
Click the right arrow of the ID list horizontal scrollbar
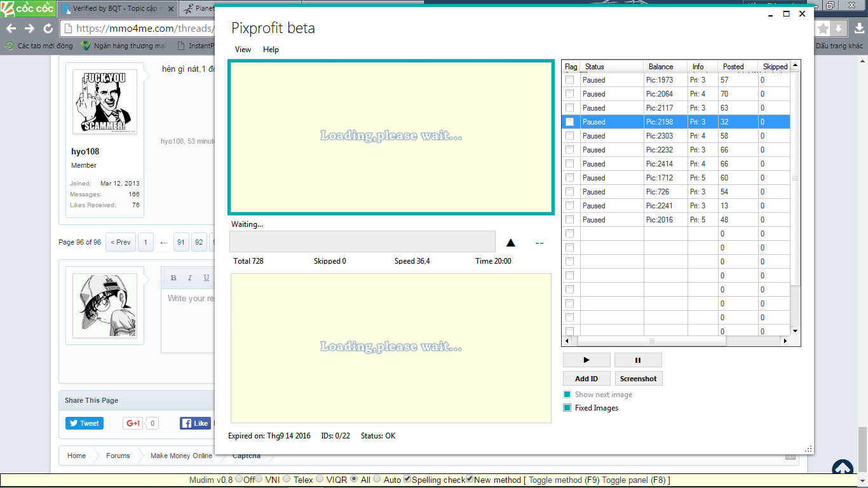coord(785,341)
